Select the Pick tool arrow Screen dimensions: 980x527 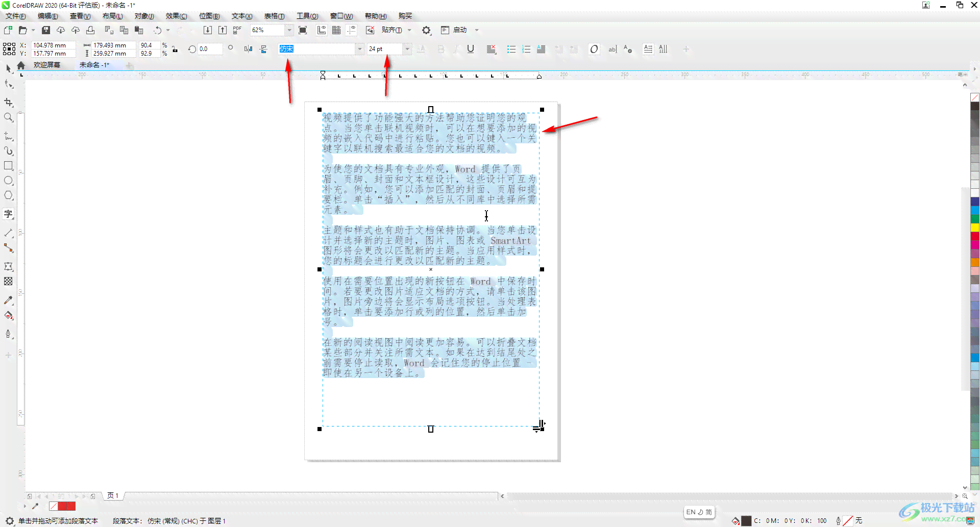8,68
